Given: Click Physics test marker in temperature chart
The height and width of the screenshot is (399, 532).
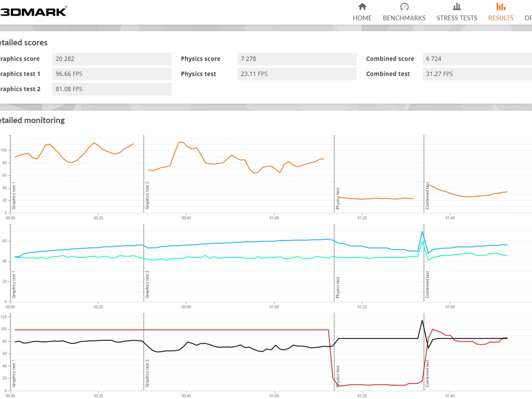Looking at the screenshot, I should 337,287.
